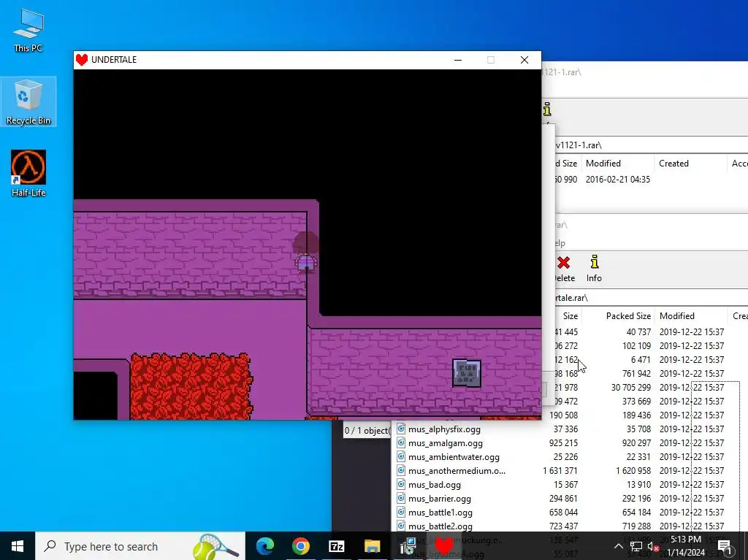Click the size value 1 631 371
This screenshot has width=748, height=560.
pos(560,471)
